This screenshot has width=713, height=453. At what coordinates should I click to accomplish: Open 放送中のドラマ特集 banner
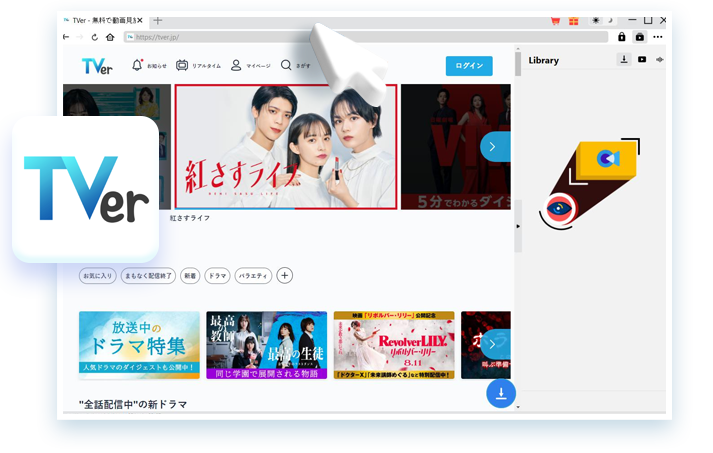139,345
